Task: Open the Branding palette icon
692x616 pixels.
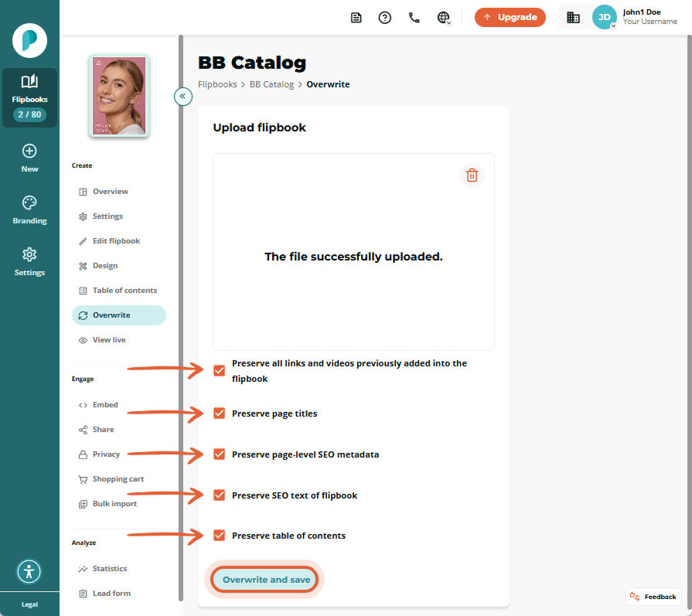Action: pos(29,203)
